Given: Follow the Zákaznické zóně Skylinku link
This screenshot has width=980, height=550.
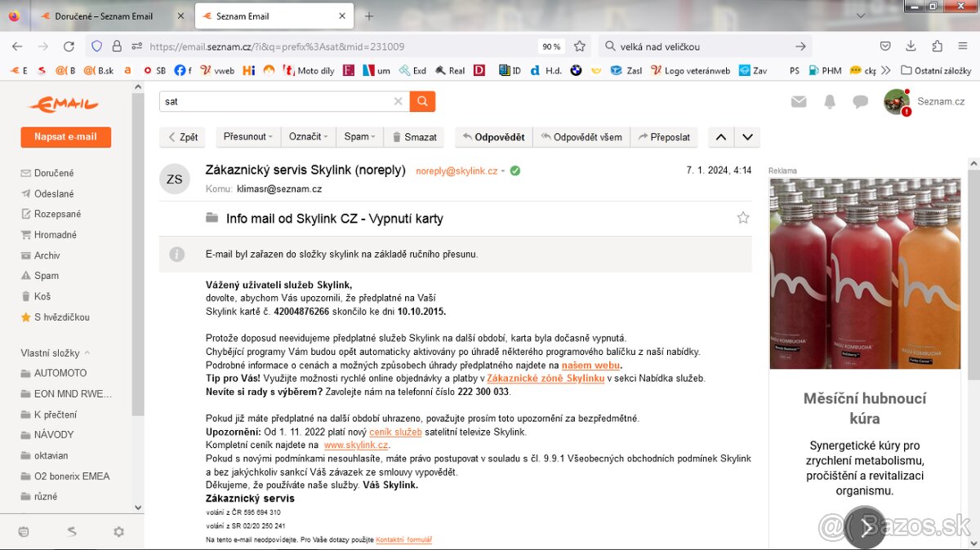Looking at the screenshot, I should [546, 379].
